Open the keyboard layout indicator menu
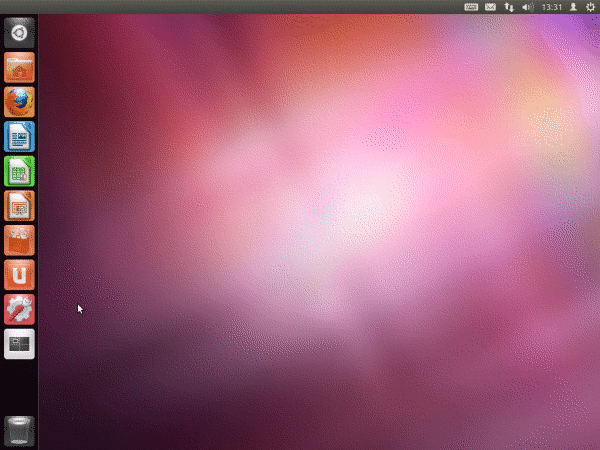Image resolution: width=600 pixels, height=450 pixels. click(472, 7)
